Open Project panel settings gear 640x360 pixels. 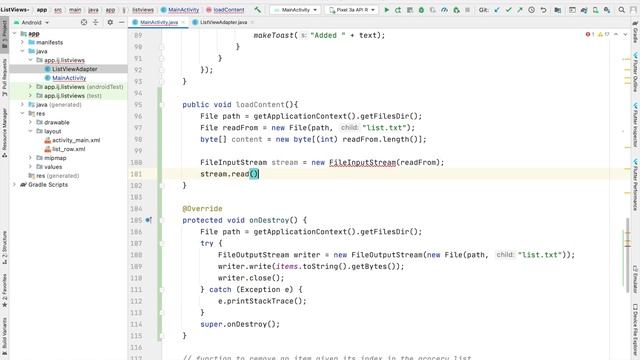[x=110, y=22]
